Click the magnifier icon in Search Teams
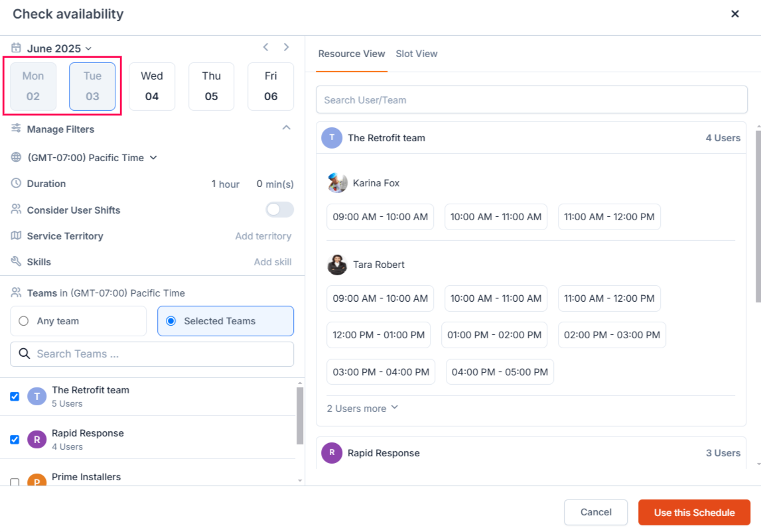This screenshot has width=761, height=532. click(x=25, y=354)
